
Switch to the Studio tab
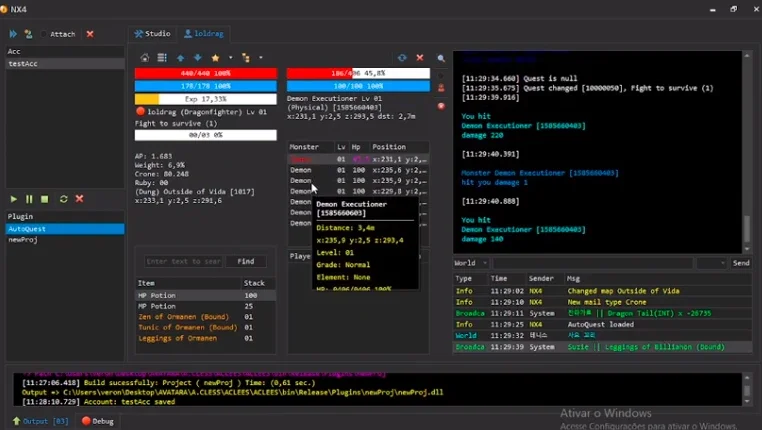[x=153, y=34]
